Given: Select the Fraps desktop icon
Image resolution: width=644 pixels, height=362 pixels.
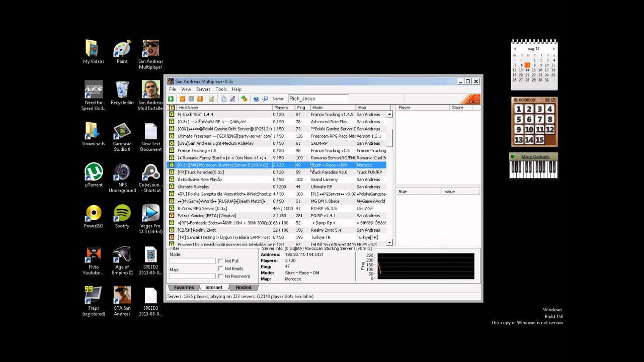Looking at the screenshot, I should coord(94,301).
